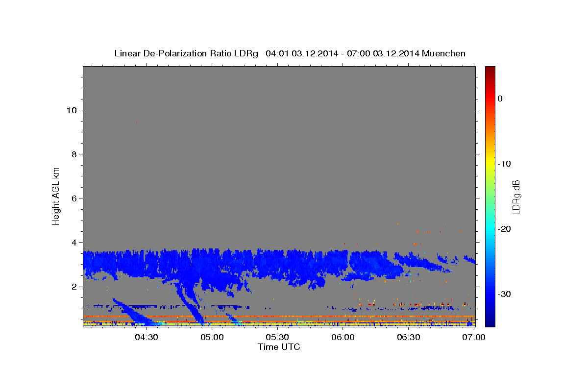Viewport: 588px width, 392px height.
Task: Click the height tick label '4'
Action: tap(74, 243)
